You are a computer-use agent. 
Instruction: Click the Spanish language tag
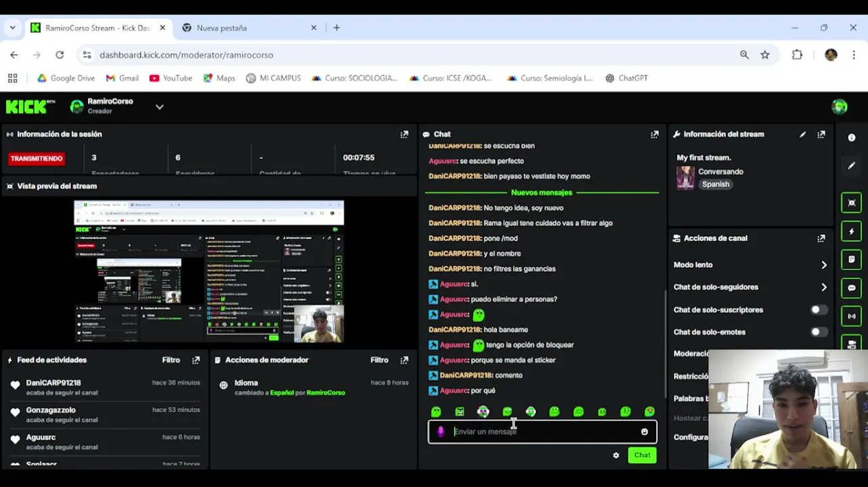[x=716, y=184]
